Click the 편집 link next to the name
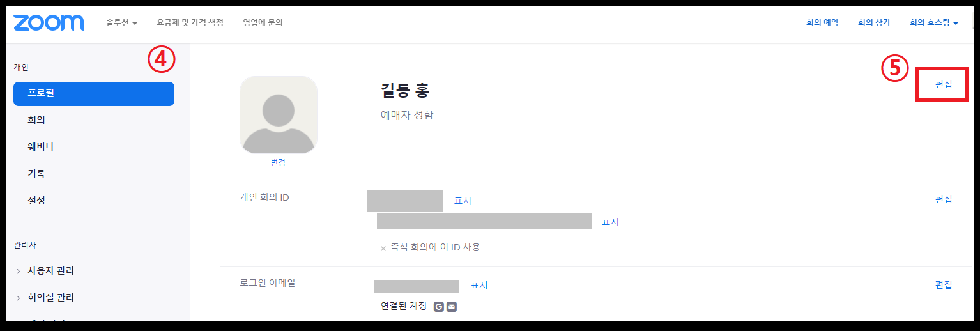The image size is (980, 331). [x=943, y=84]
